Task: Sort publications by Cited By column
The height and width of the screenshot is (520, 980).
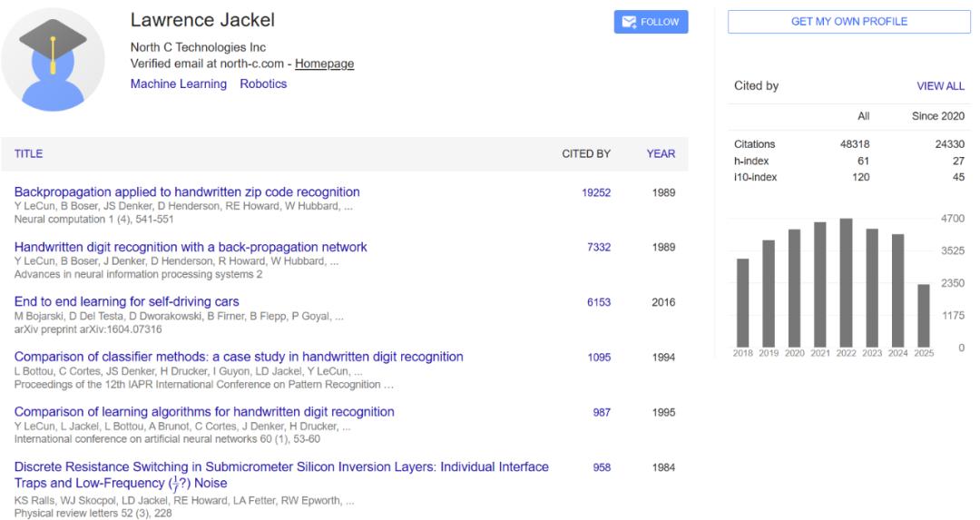Action: (585, 153)
